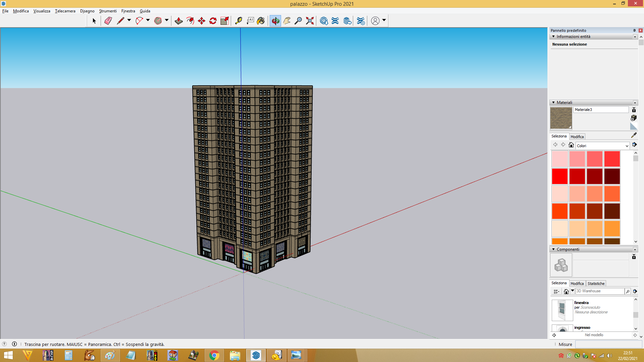
Task: Activate the Pencil line tool
Action: coord(120,21)
